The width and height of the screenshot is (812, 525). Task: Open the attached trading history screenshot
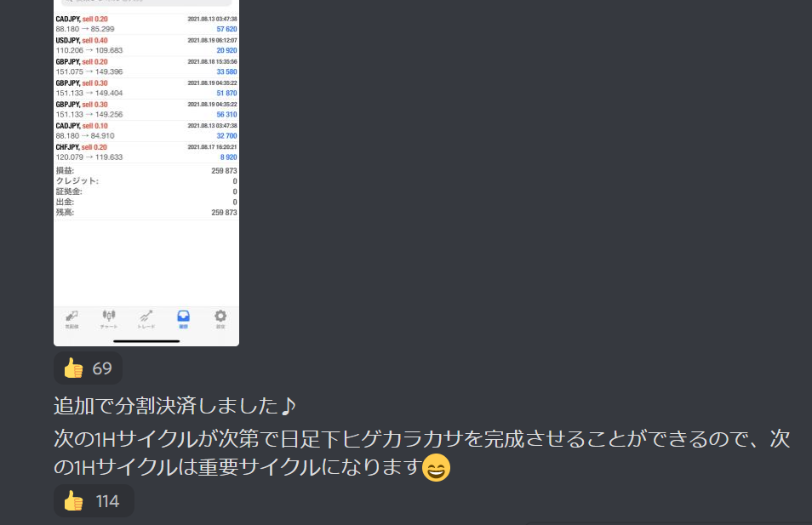(146, 173)
